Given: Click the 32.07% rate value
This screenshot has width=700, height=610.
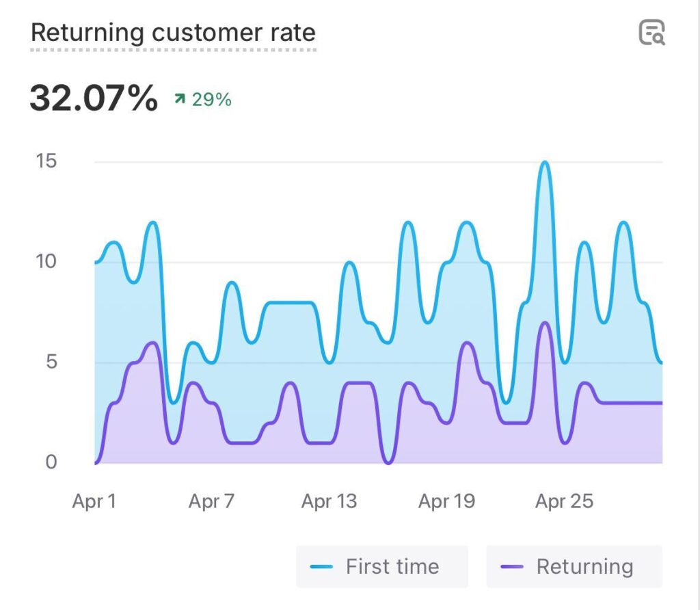Looking at the screenshot, I should click(x=94, y=99).
